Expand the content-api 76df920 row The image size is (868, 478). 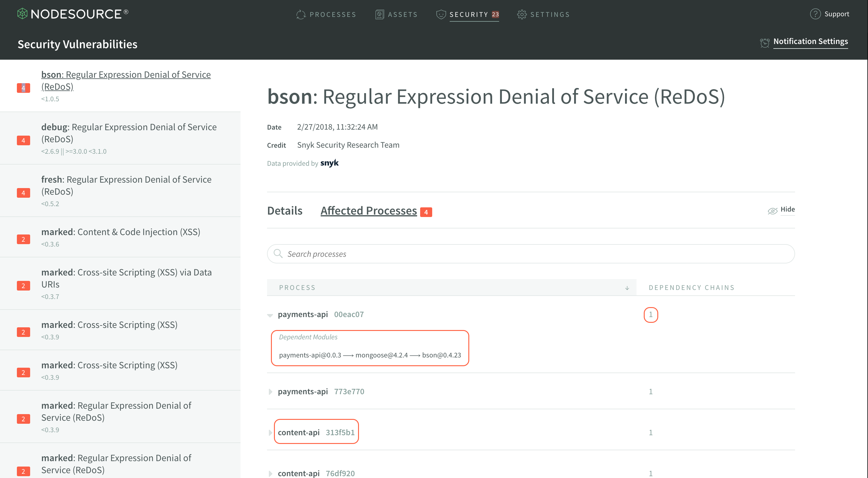pos(270,473)
